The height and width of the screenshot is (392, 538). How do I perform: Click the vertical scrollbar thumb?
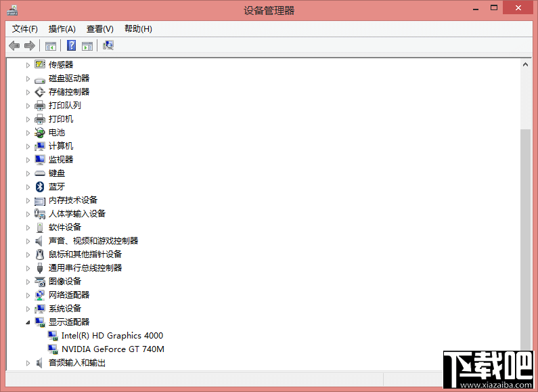pos(525,240)
